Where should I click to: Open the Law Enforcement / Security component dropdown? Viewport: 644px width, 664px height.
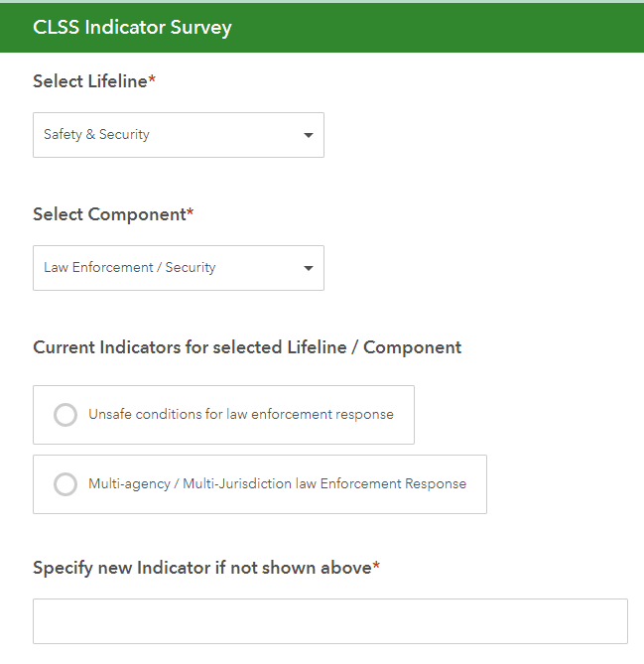click(x=179, y=268)
